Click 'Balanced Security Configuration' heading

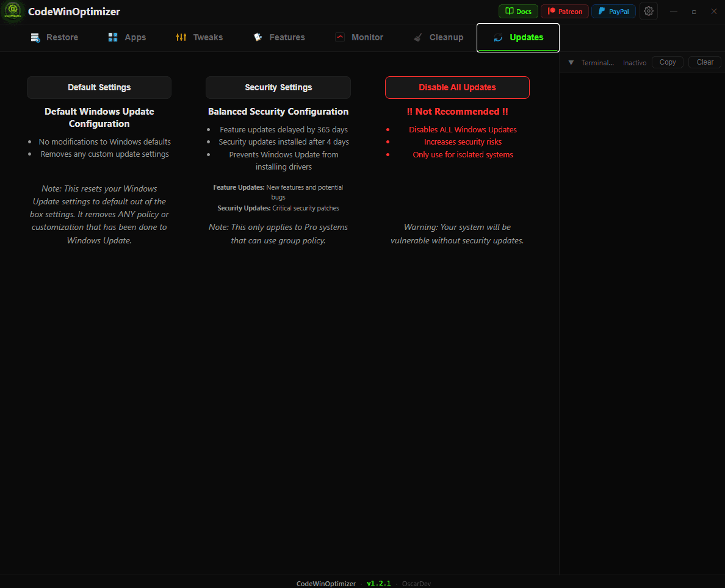pos(278,112)
